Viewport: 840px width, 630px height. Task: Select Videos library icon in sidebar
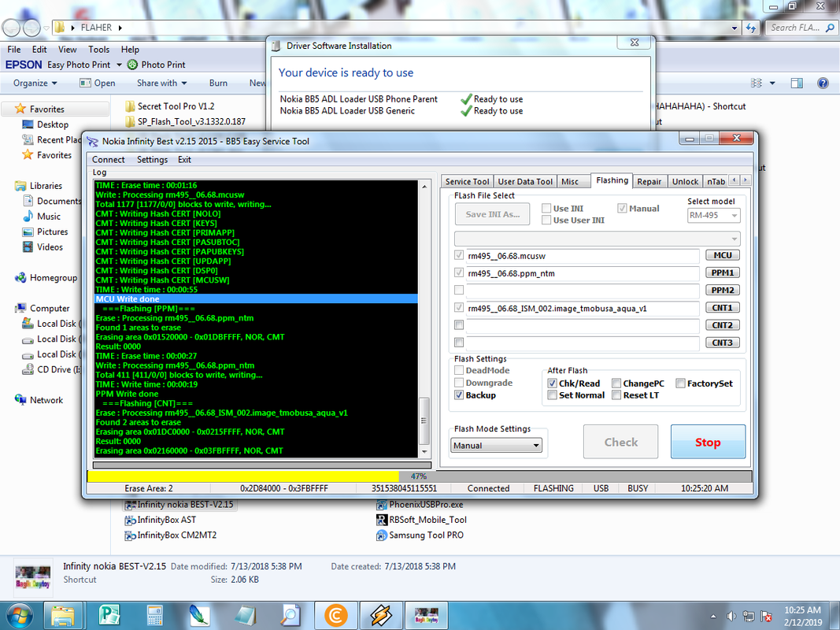click(x=28, y=247)
